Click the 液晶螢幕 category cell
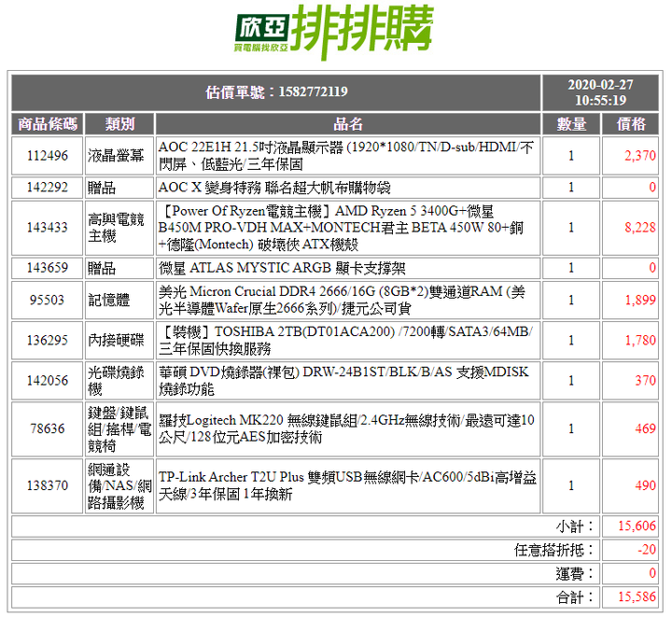 [x=119, y=156]
